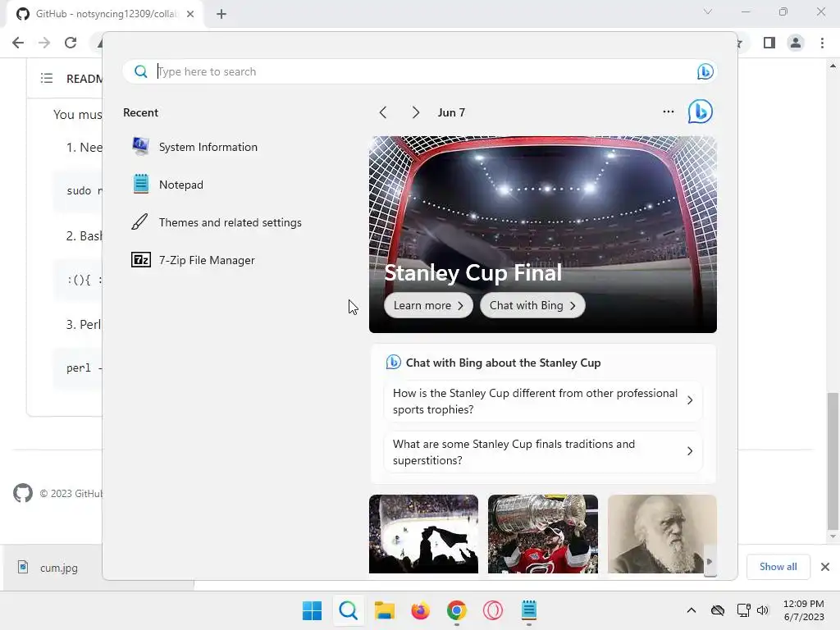The image size is (840, 630).
Task: Open the player kissing Stanley Cup thumbnail
Action: click(x=543, y=534)
